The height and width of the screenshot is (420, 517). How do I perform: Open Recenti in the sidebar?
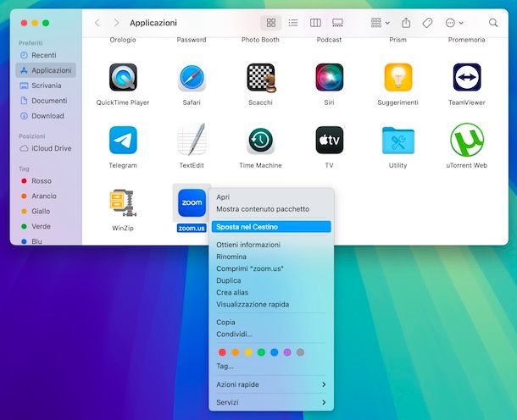[x=46, y=55]
